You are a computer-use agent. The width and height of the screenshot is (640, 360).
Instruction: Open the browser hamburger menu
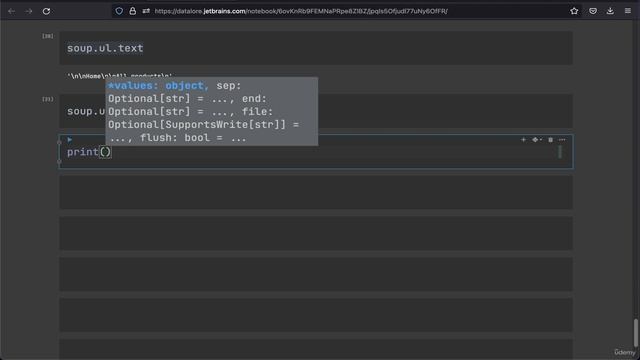click(628, 11)
